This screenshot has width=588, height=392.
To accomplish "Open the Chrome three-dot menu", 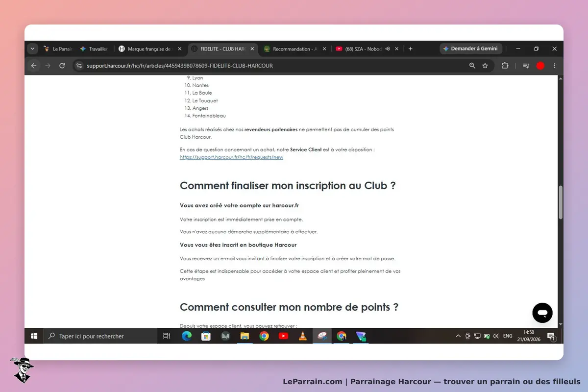I will tap(555, 66).
